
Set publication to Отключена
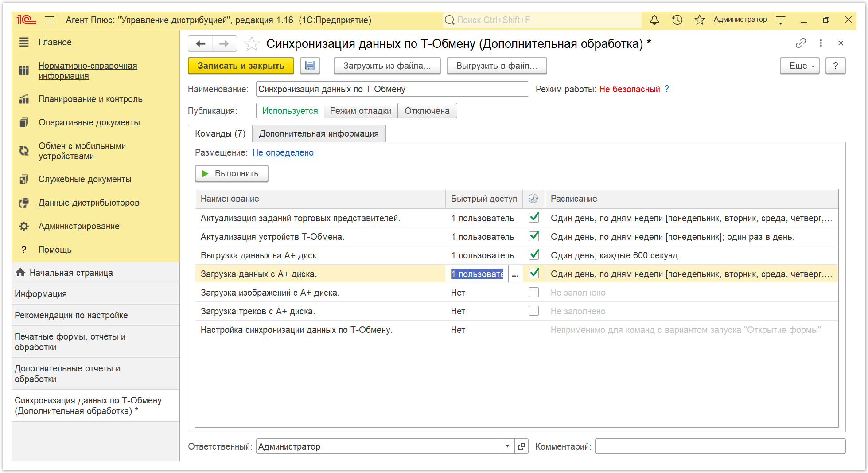pyautogui.click(x=427, y=111)
